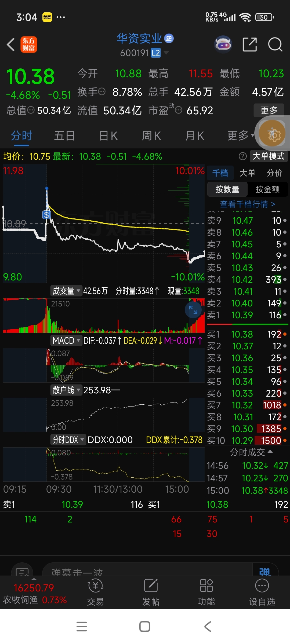This screenshot has width=290, height=644.
Task: Toggle 大单模式 big order mode
Action: click(269, 156)
